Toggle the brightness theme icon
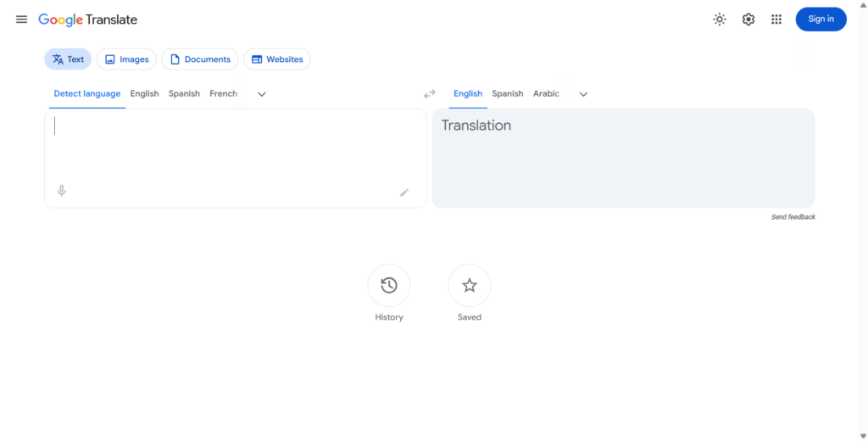 point(719,20)
